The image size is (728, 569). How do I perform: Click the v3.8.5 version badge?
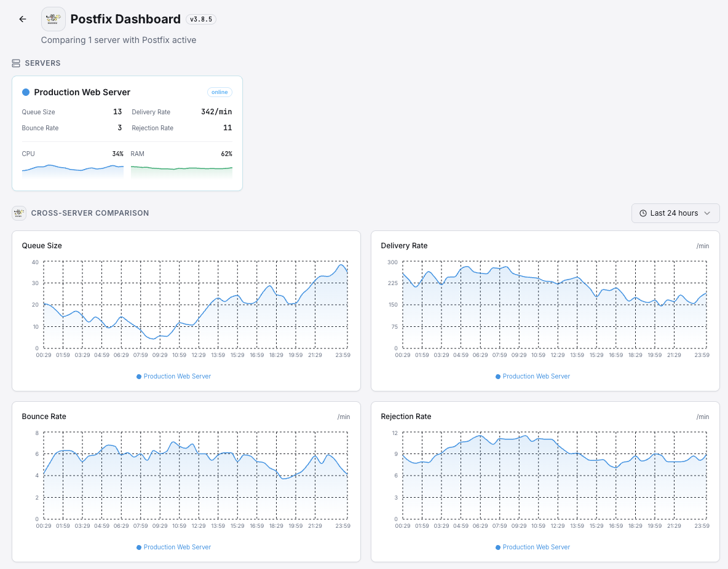pyautogui.click(x=201, y=19)
